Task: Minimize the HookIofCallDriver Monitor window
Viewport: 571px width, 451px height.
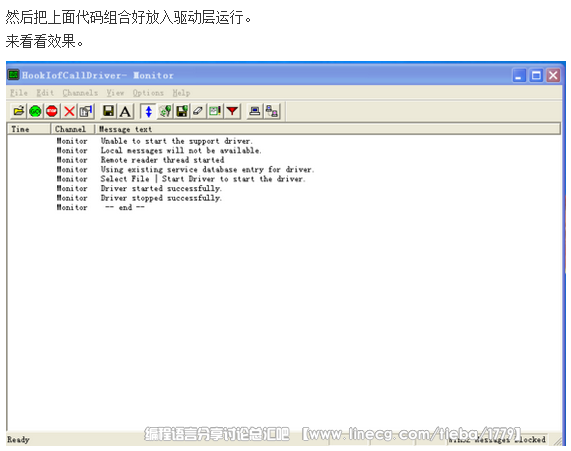Action: click(519, 75)
